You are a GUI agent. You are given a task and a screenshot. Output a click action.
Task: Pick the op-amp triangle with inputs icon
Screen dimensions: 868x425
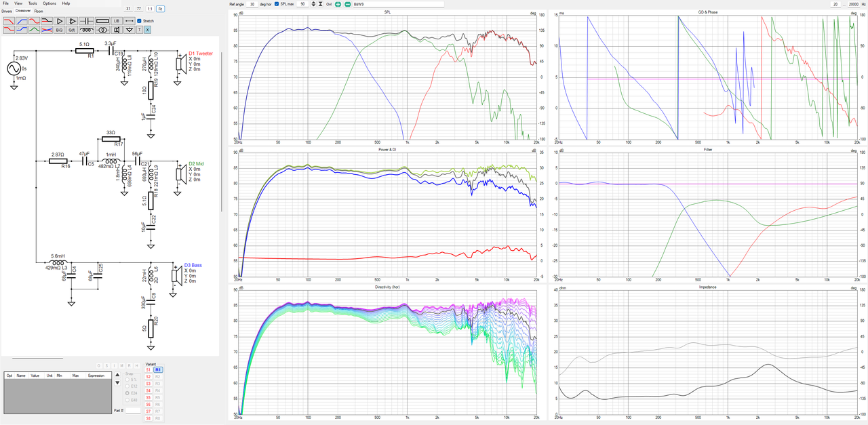(73, 21)
